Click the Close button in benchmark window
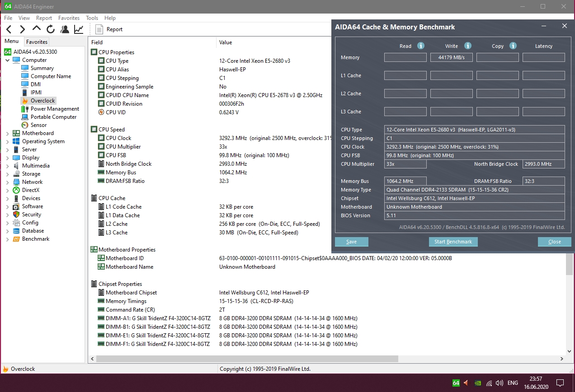Viewport: 575px width, 392px height. pos(554,242)
